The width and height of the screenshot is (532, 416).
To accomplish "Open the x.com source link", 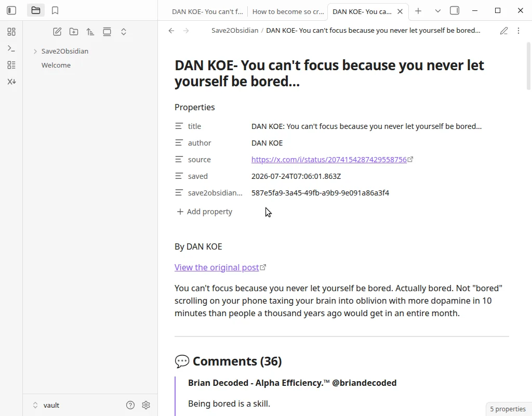I will (329, 160).
